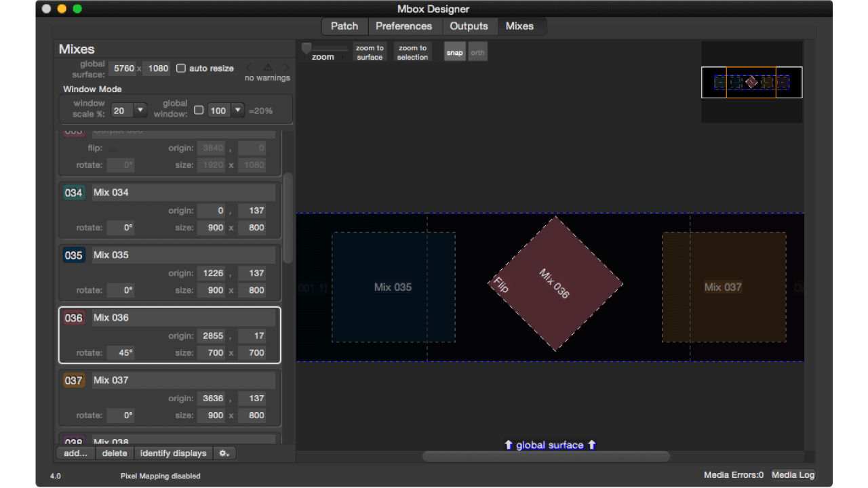Open the global window percentage dropdown
The height and width of the screenshot is (488, 868).
coord(237,110)
